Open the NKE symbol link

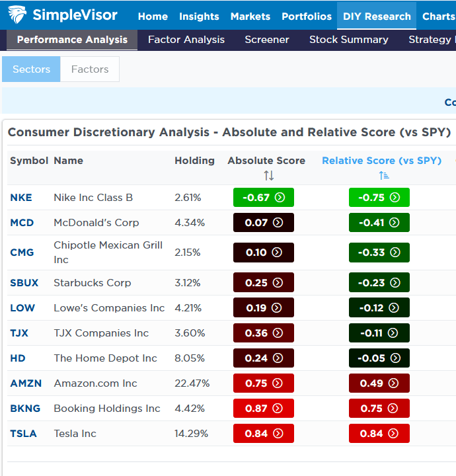coord(21,198)
